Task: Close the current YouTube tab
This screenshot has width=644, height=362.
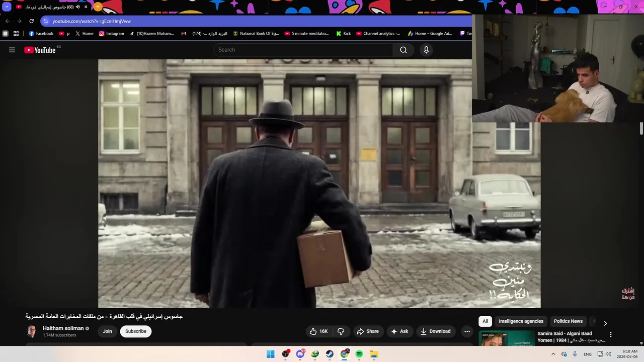Action: click(86, 7)
